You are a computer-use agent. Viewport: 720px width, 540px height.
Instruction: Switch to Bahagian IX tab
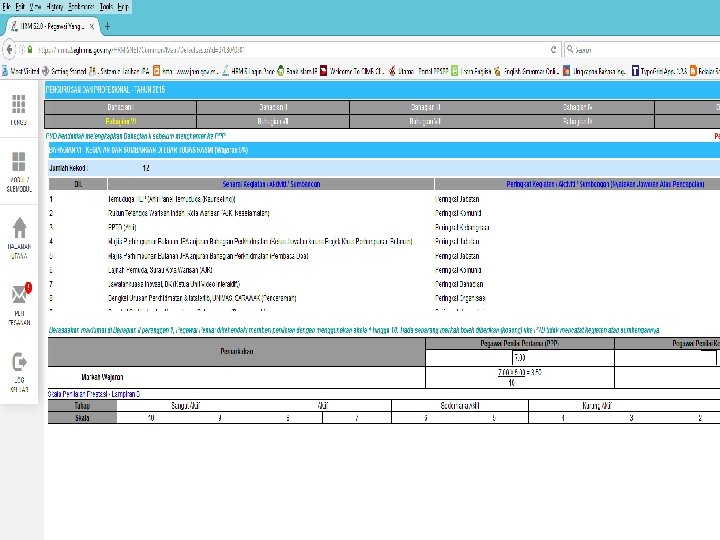(578, 122)
